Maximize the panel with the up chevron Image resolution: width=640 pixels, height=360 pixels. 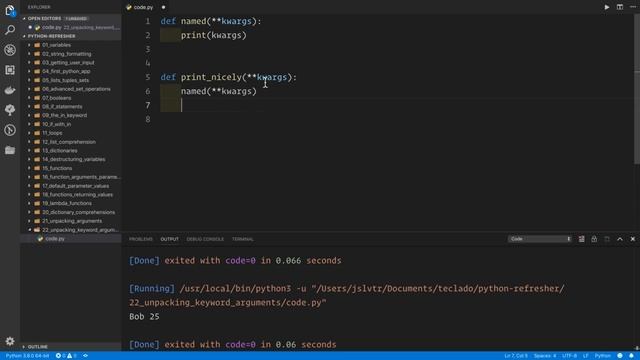(620, 239)
